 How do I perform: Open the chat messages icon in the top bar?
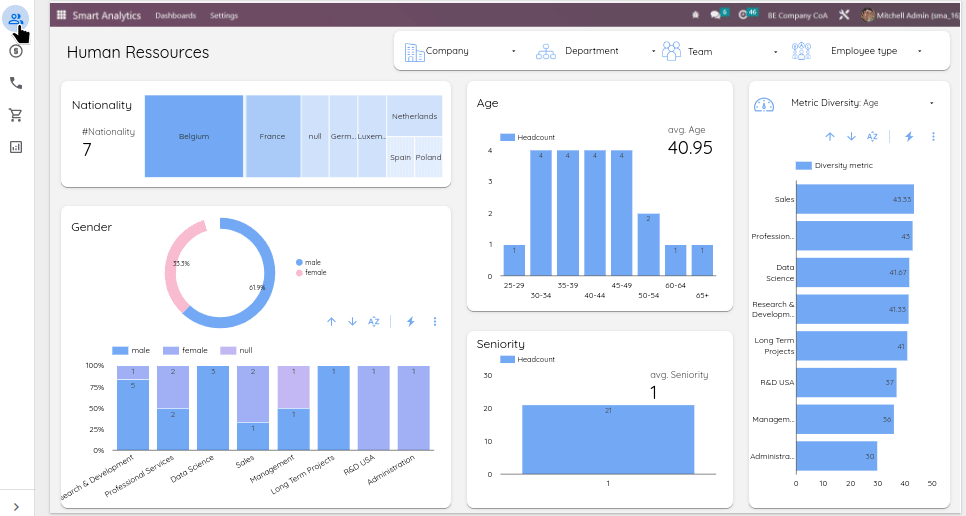(x=716, y=15)
